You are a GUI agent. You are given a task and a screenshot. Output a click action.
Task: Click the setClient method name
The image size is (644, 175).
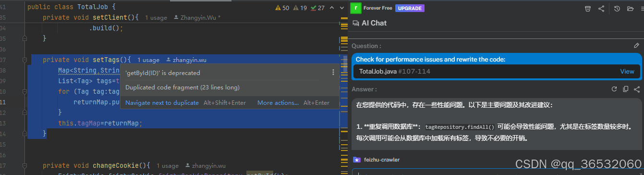pos(110,17)
